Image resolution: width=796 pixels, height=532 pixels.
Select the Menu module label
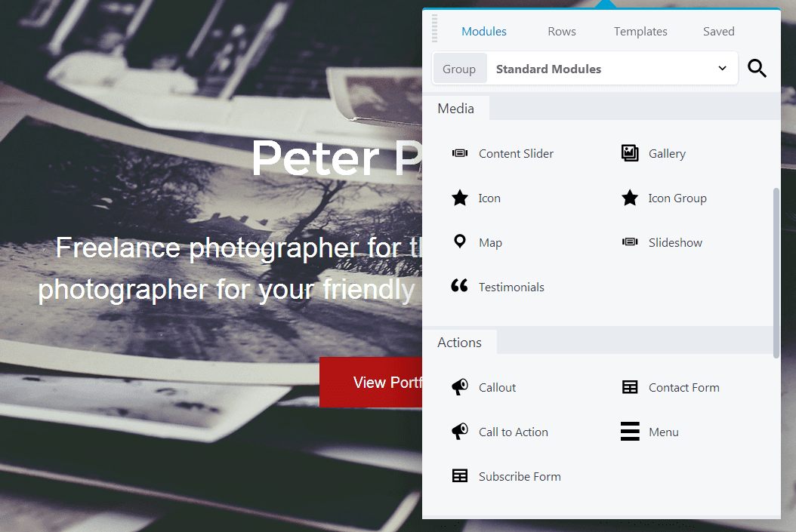[664, 432]
